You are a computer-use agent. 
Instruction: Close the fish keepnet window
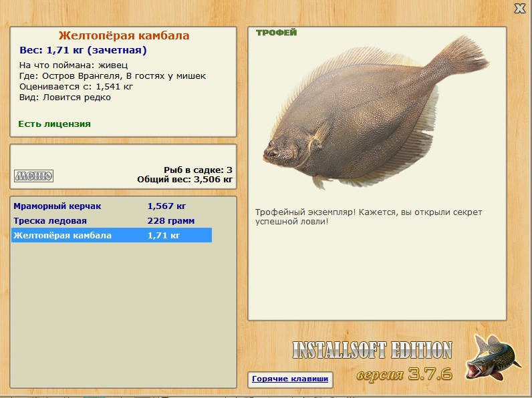point(519,8)
